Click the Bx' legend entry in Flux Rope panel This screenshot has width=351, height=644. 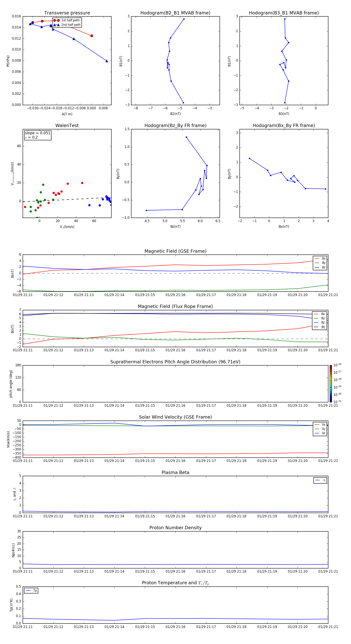[x=320, y=314]
